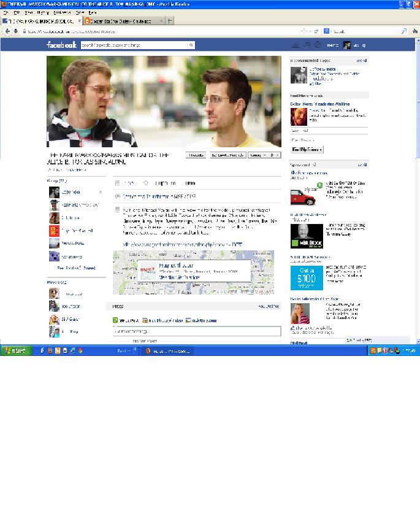Focus the Facebook search input
The width and height of the screenshot is (420, 529).
point(134,45)
